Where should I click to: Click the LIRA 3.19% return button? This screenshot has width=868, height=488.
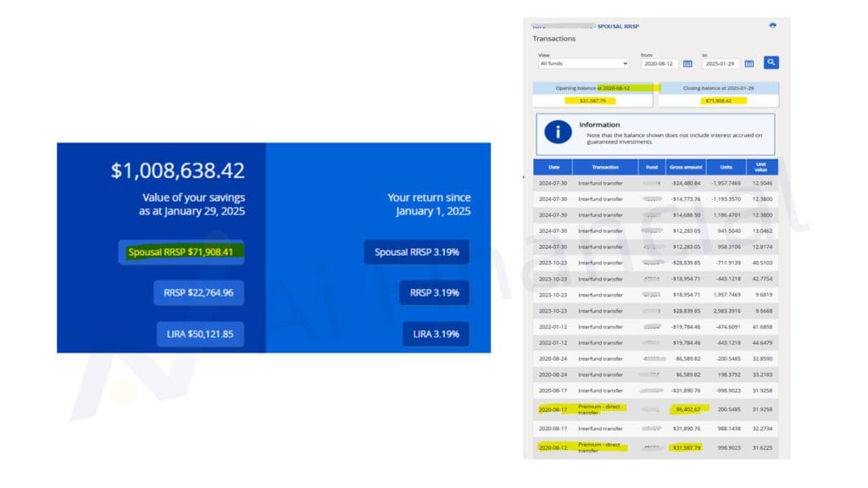tap(436, 334)
